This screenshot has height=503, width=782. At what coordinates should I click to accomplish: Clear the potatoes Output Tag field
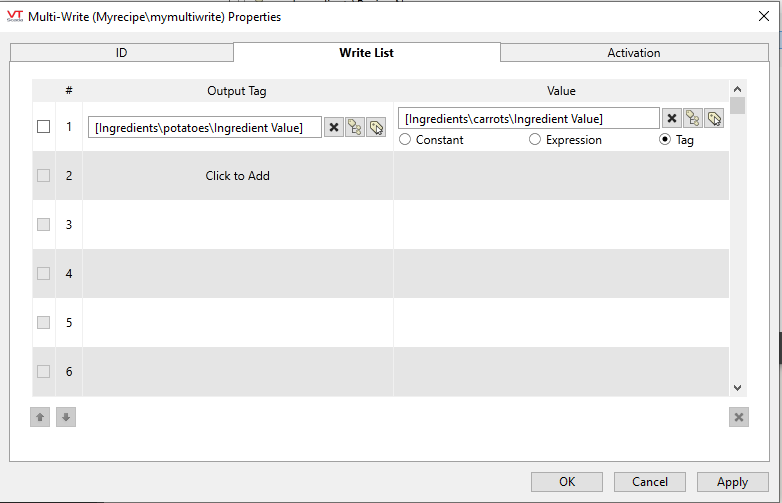[x=334, y=127]
